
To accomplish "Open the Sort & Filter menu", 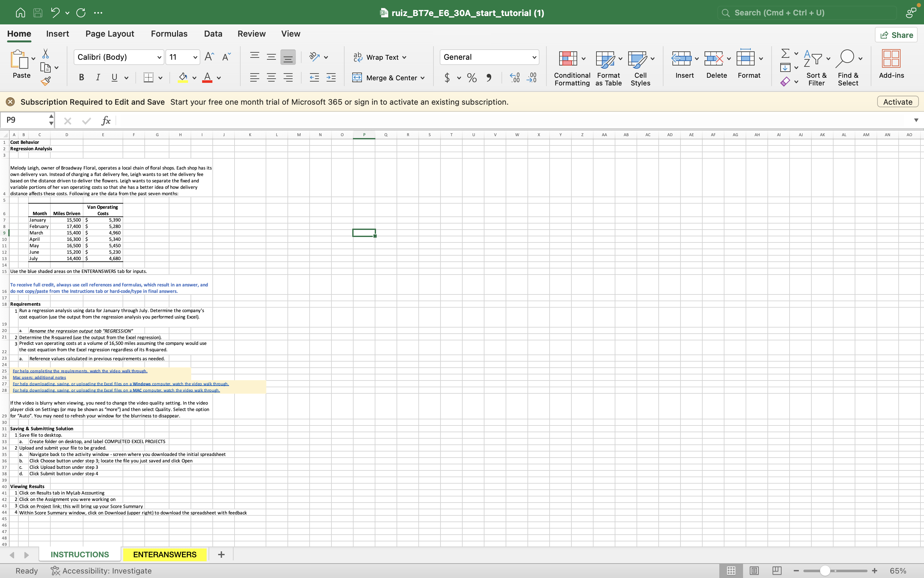I will 816,68.
